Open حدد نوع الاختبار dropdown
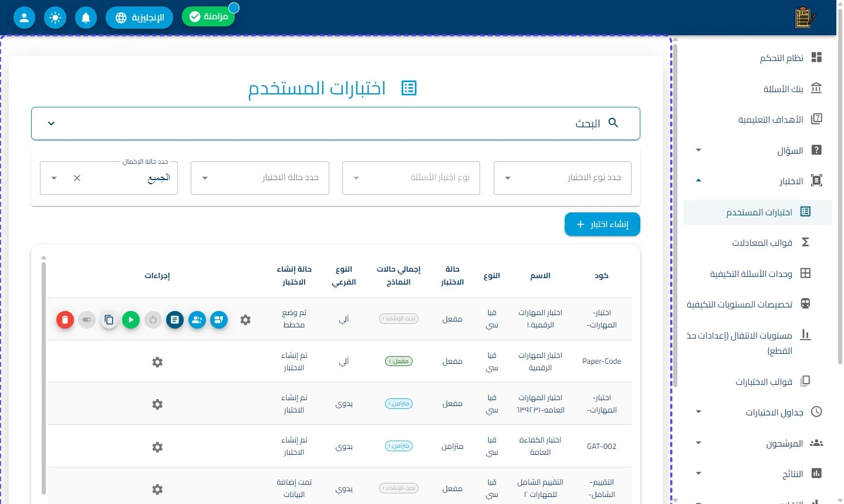Screen dimensions: 844x504 click(562, 178)
